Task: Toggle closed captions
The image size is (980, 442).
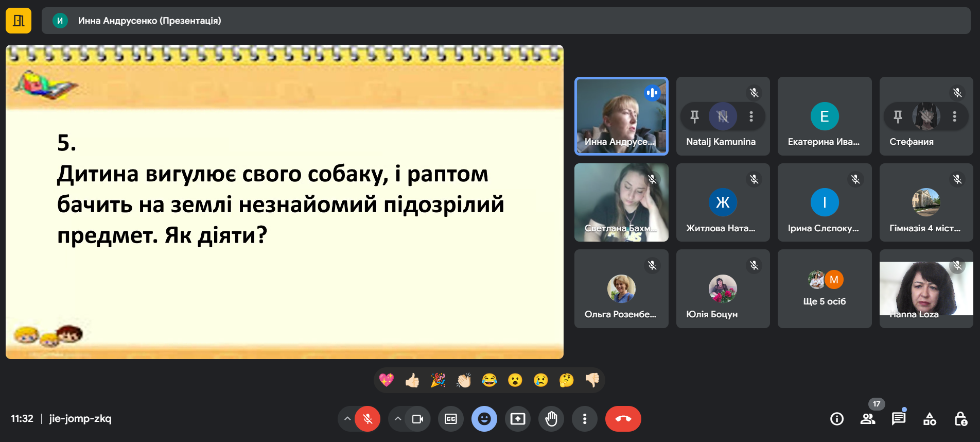Action: (x=451, y=419)
